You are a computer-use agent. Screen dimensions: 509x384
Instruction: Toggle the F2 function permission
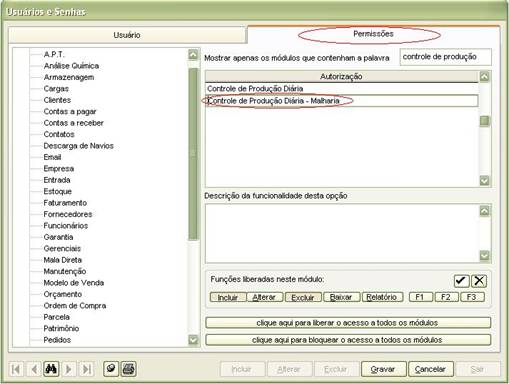446,297
